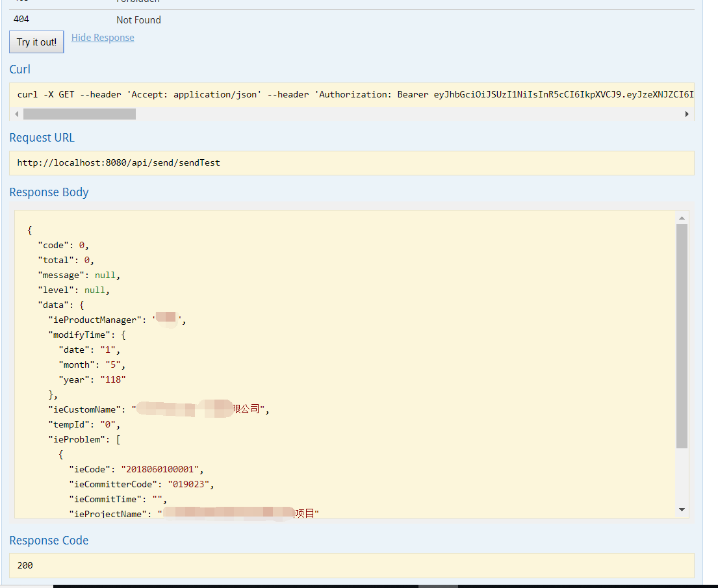The height and width of the screenshot is (588, 718).
Task: Click the Response Body vertical scrollbar thumb
Action: coord(682,336)
